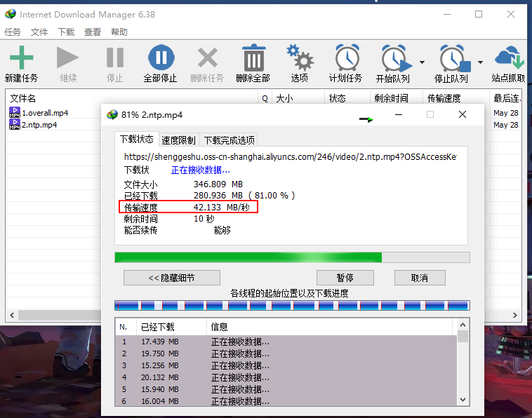Switch to the 下载状态 tab

click(x=136, y=140)
